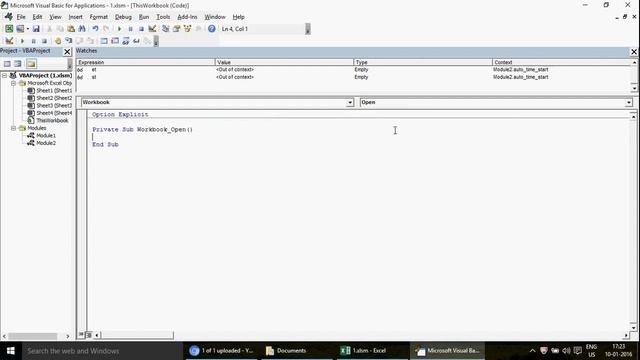Viewport: 640px width, 360px height.
Task: Select ThisWorkbook in the project tree
Action: coord(48,121)
